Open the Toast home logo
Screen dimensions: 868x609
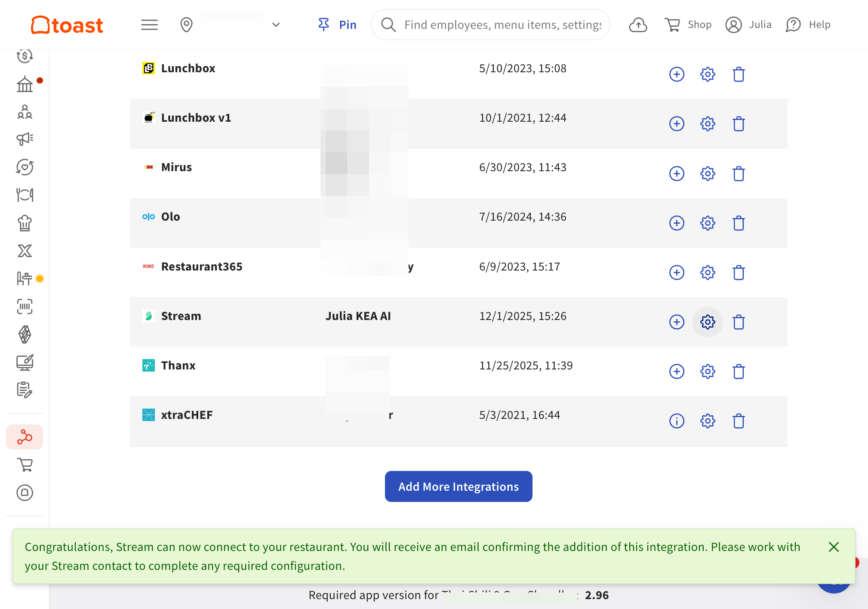(67, 25)
